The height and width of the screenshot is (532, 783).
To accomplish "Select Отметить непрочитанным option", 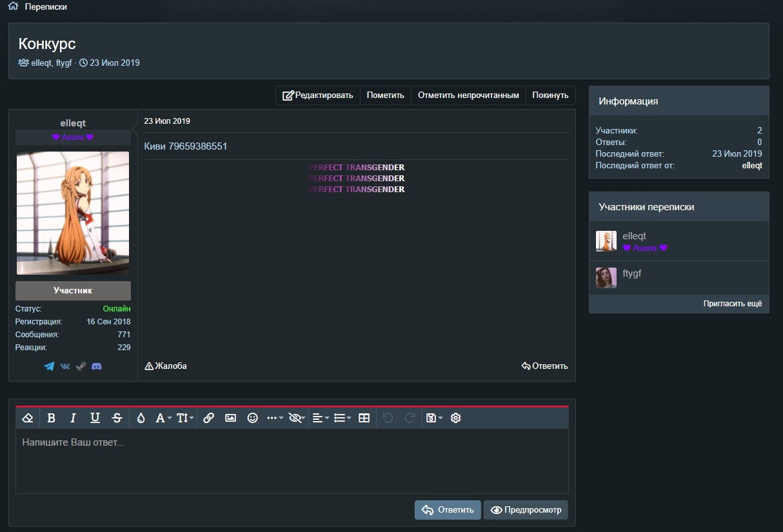I will point(468,95).
